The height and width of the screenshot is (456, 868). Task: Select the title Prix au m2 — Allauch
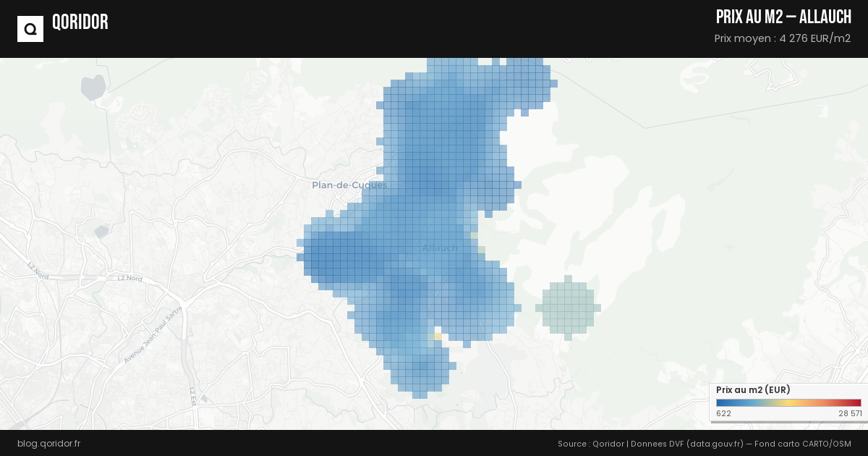coord(783,17)
